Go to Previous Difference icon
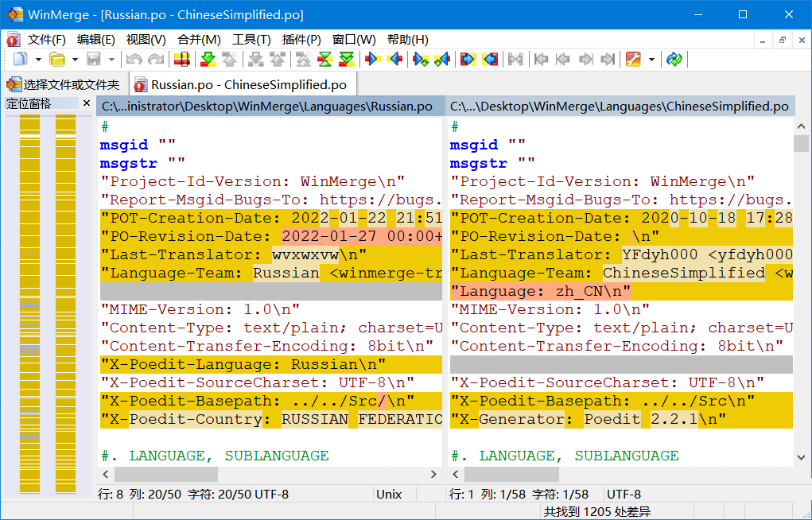This screenshot has height=520, width=812. coord(229,60)
